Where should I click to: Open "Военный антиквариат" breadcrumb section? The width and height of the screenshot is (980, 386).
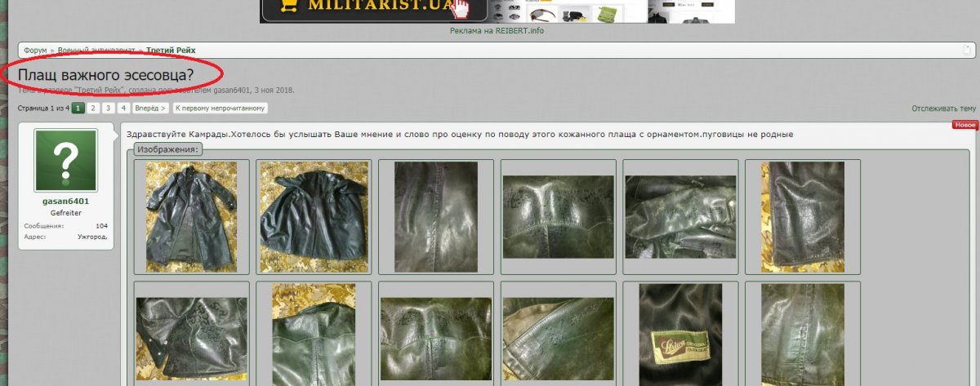tap(96, 50)
